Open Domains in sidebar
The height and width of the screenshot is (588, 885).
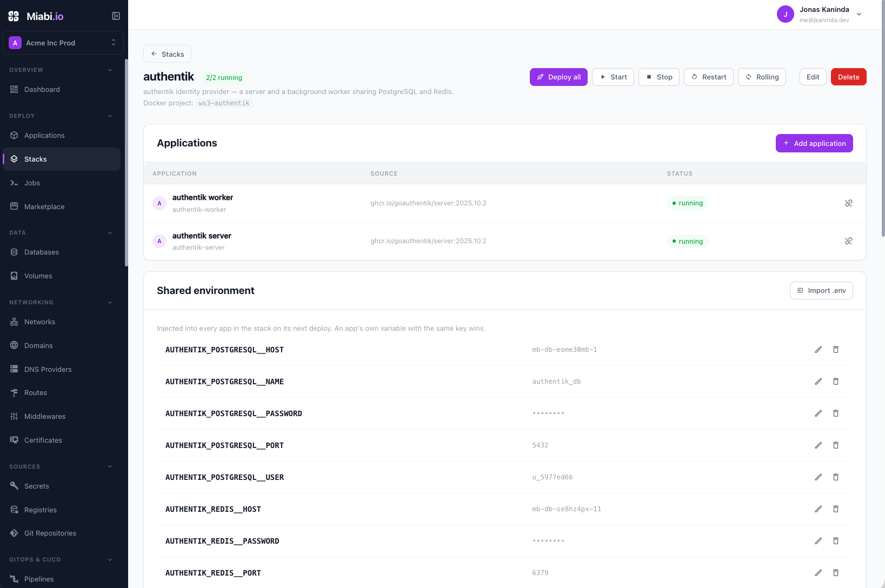[62, 346]
